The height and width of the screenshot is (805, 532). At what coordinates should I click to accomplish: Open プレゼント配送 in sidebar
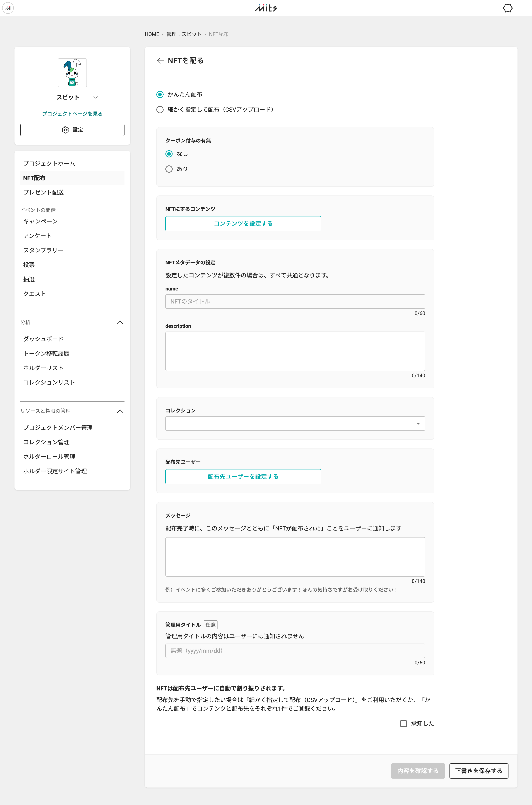[x=72, y=192]
